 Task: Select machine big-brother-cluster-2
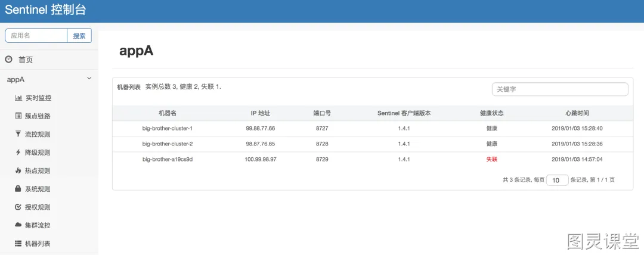point(168,144)
